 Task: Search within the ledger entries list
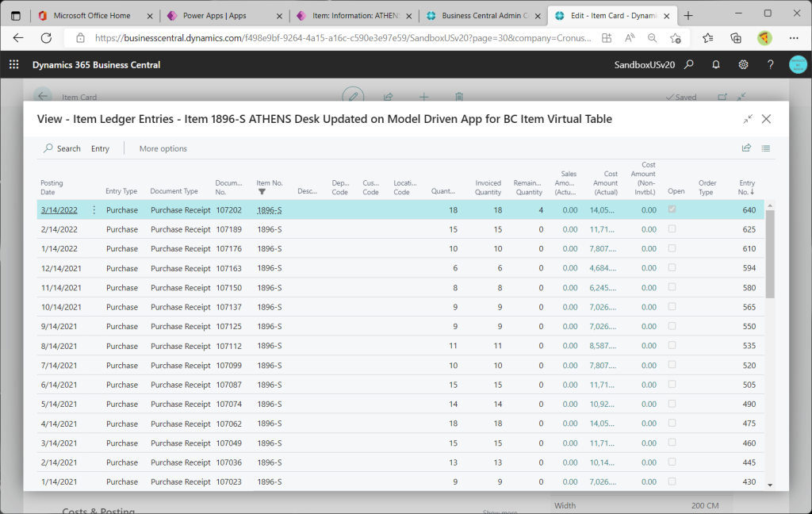[x=62, y=148]
